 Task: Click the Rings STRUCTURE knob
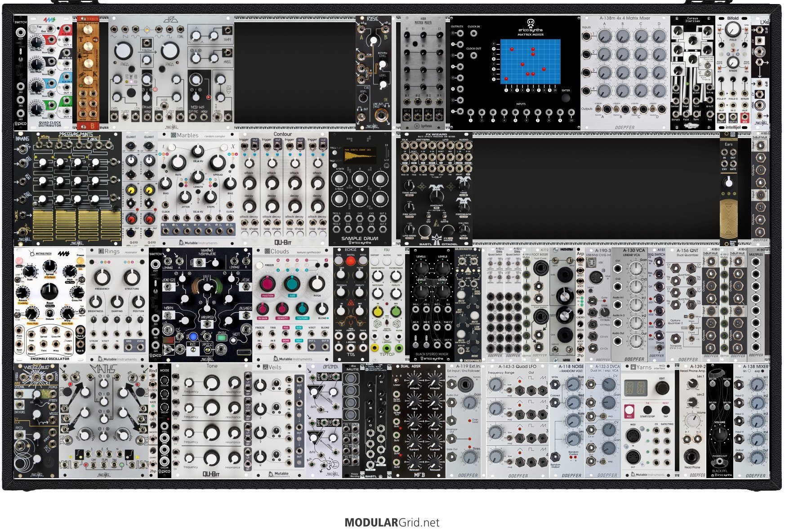point(132,277)
